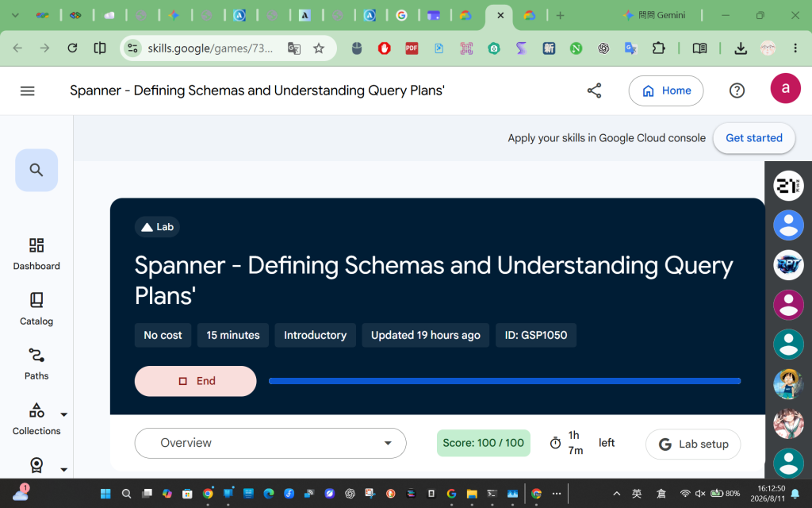Click the blue lab progress bar
This screenshot has height=508, width=812.
click(504, 381)
